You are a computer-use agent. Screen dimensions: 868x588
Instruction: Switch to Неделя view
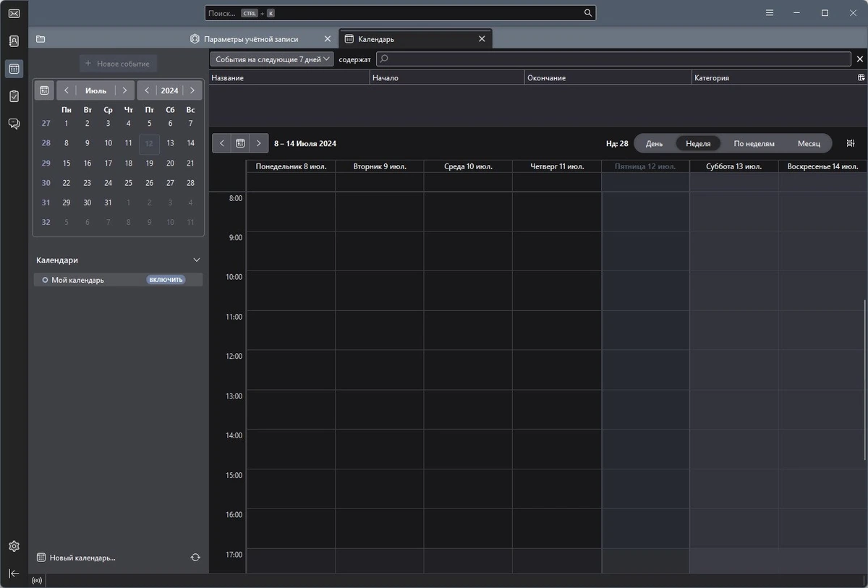click(698, 143)
